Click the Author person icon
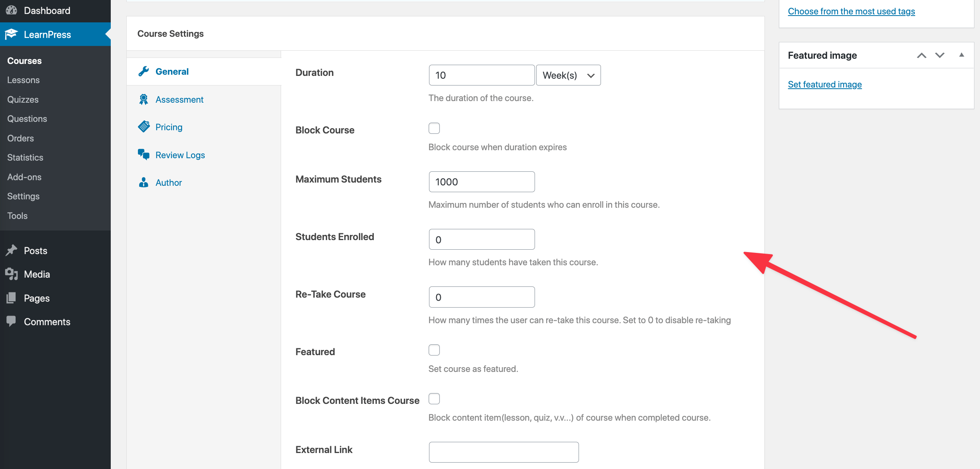This screenshot has width=980, height=469. [x=144, y=183]
